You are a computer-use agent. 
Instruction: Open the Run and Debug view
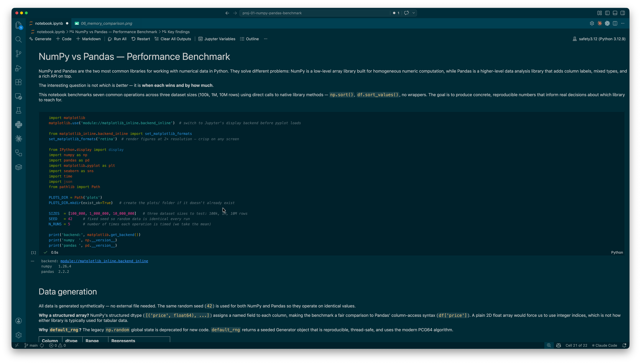18,68
